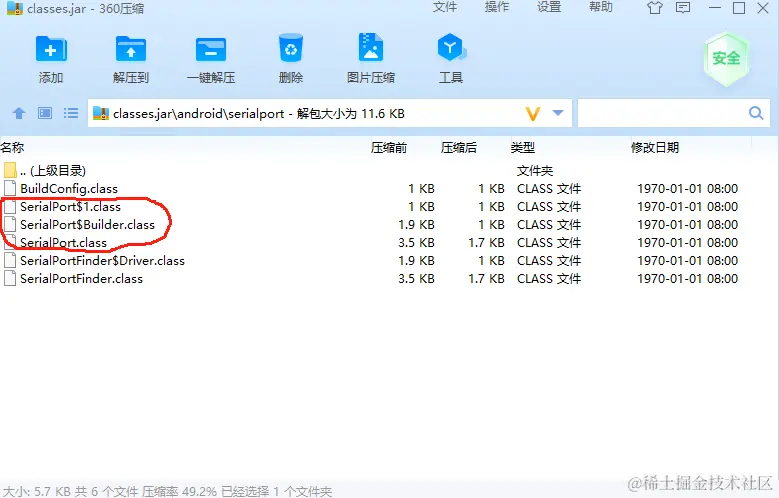Viewport: 779px width, 498px height.
Task: Open the skin (shirt) icon in title bar
Action: click(655, 8)
